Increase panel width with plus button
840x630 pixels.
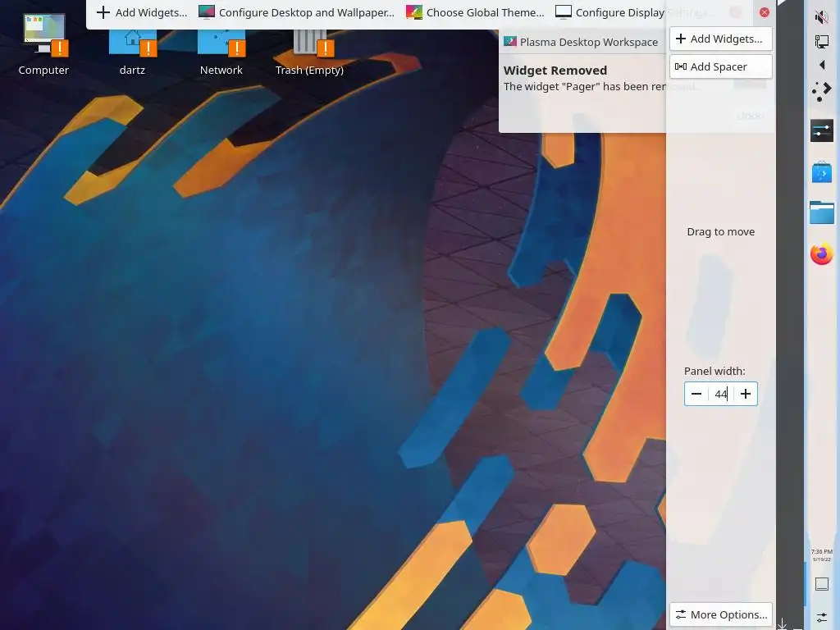pyautogui.click(x=746, y=394)
